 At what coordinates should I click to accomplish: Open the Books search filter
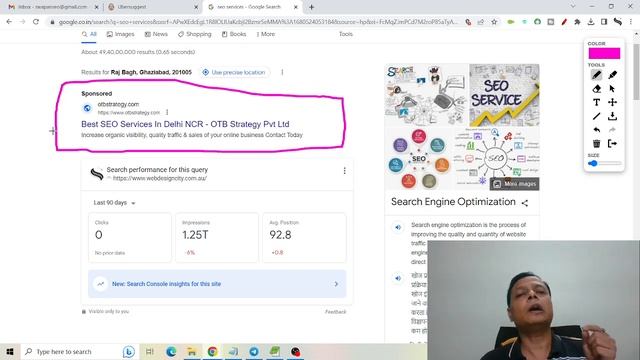coord(234,34)
